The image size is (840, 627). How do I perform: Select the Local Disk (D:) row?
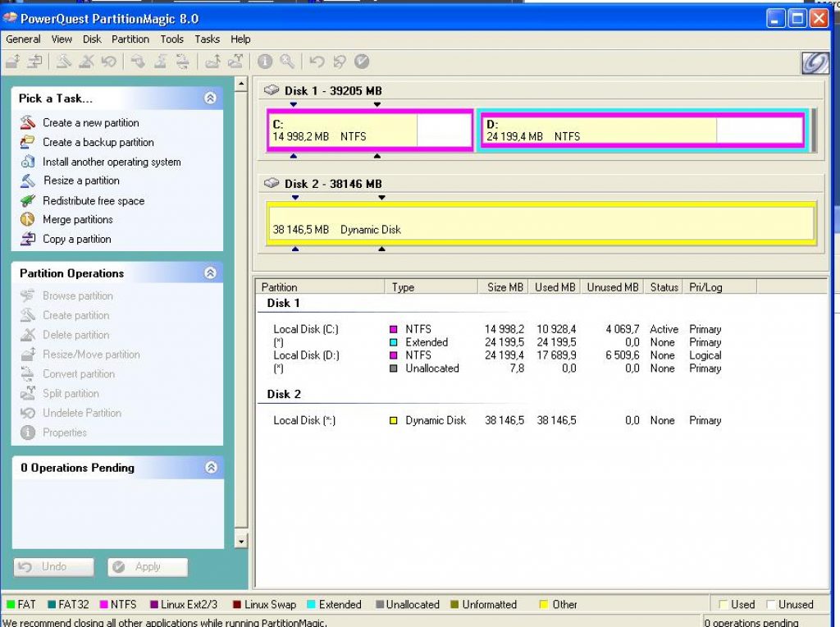[x=497, y=355]
